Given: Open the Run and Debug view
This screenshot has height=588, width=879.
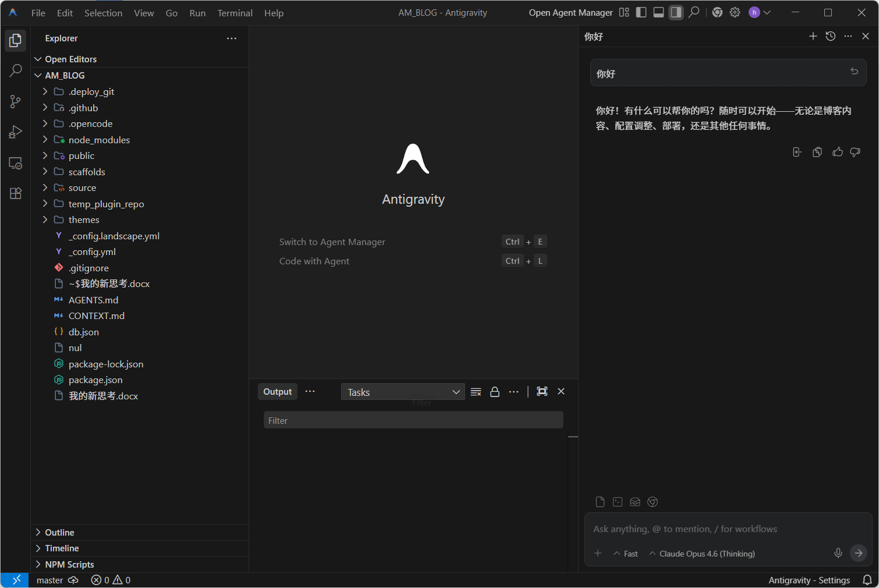Looking at the screenshot, I should [x=16, y=132].
